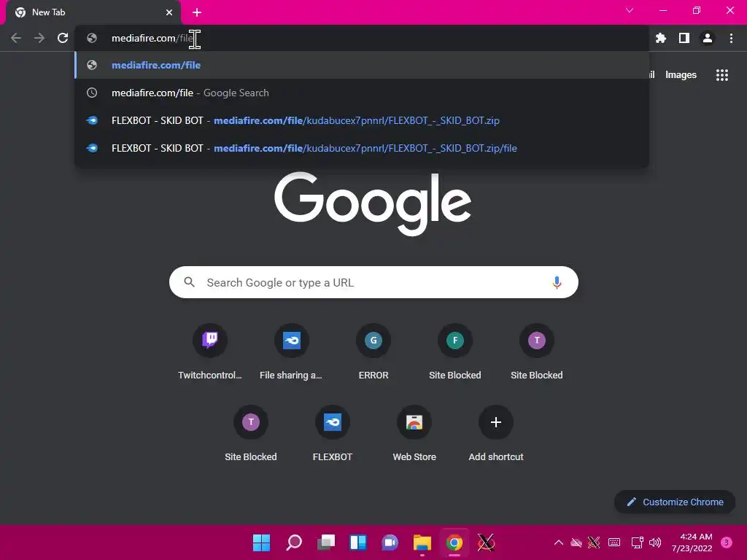Viewport: 747px width, 560px height.
Task: Open the Chat app on taskbar
Action: [390, 542]
